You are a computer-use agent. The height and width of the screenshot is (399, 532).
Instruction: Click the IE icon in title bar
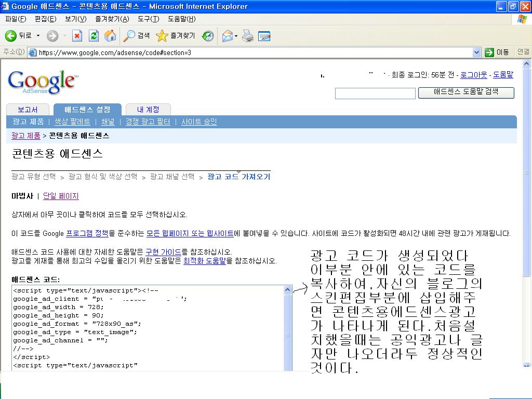point(5,6)
